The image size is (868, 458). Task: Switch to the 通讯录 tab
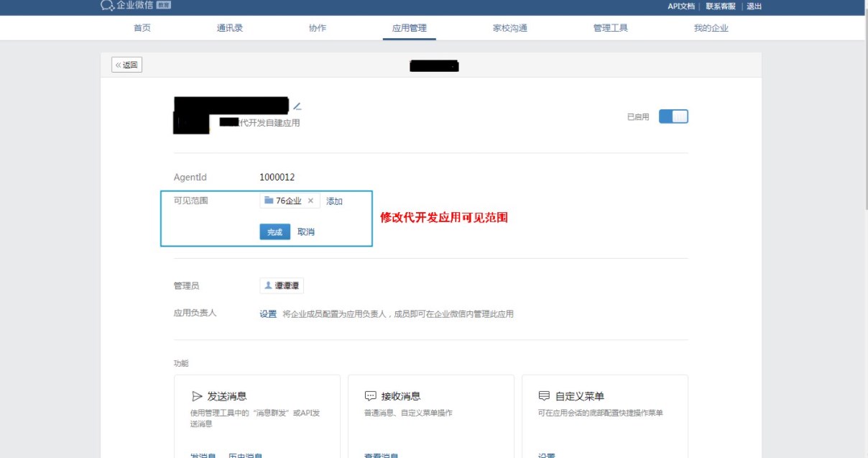pyautogui.click(x=230, y=28)
